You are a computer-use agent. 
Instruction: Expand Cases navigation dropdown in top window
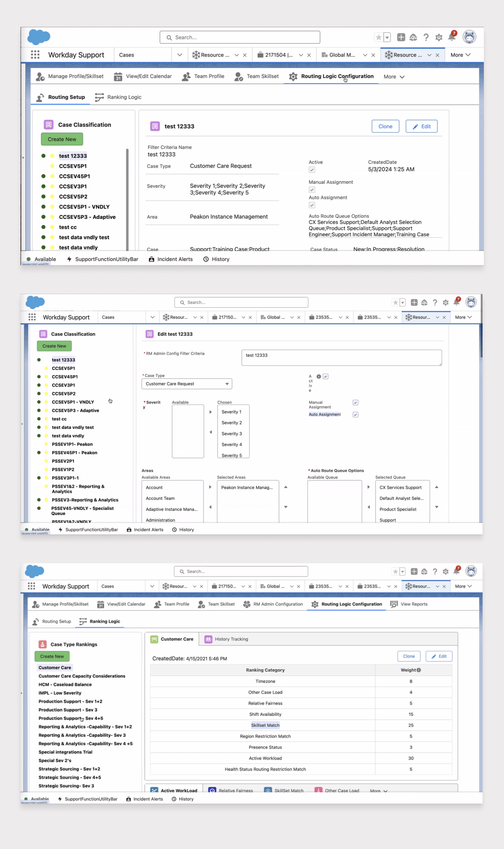(x=180, y=55)
